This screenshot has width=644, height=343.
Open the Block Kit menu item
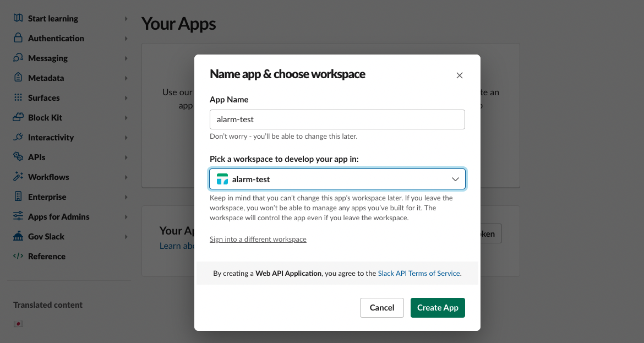pos(45,117)
